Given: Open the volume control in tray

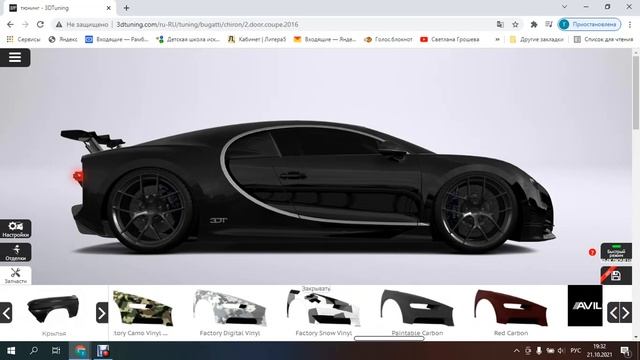Looking at the screenshot, I should coord(561,351).
